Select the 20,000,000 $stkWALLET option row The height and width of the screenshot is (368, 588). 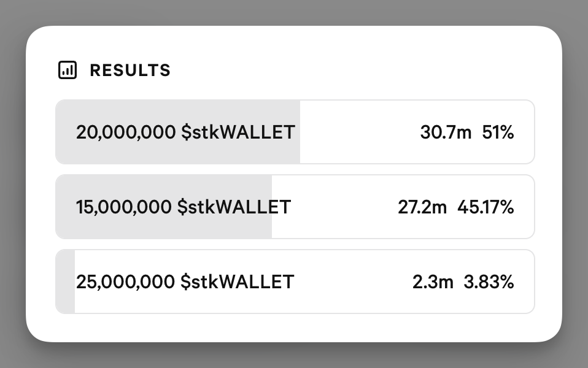click(295, 132)
